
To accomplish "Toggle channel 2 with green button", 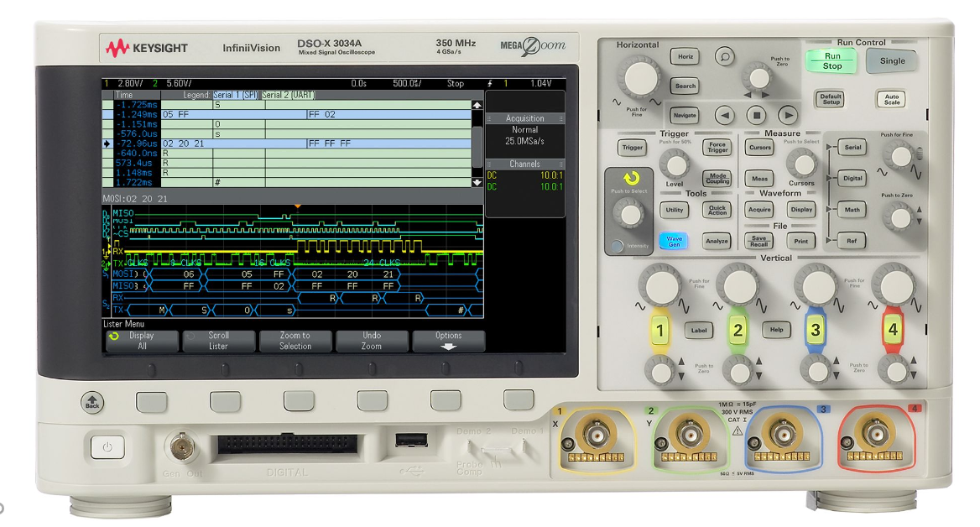I will tap(738, 330).
